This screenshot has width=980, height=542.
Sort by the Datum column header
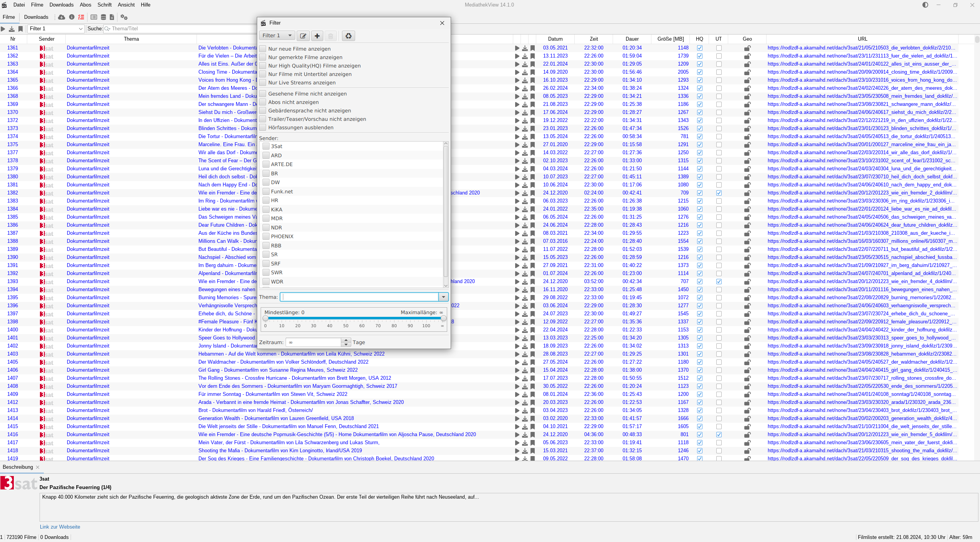pyautogui.click(x=555, y=39)
